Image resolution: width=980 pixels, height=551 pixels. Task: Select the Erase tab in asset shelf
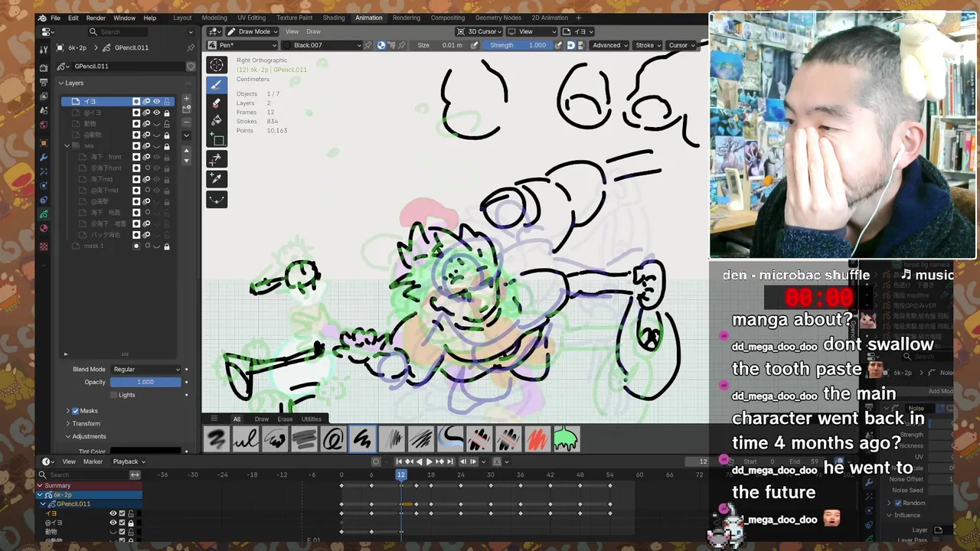coord(285,419)
